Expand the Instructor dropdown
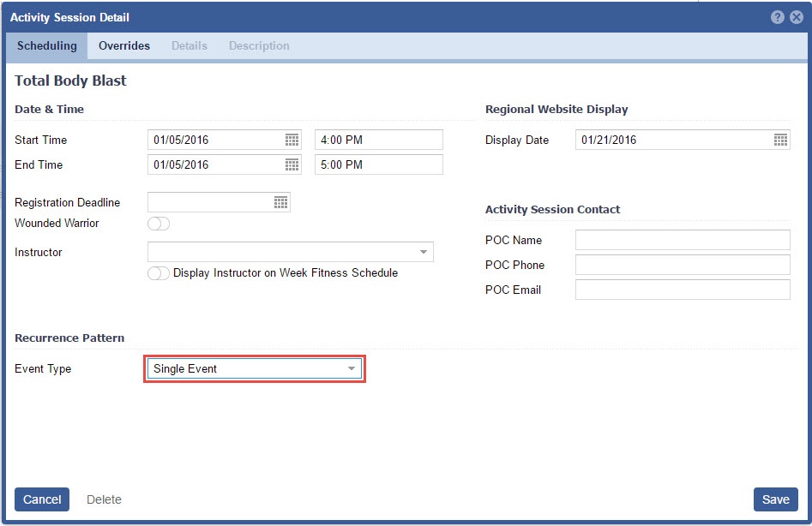The width and height of the screenshot is (812, 526). pos(424,252)
